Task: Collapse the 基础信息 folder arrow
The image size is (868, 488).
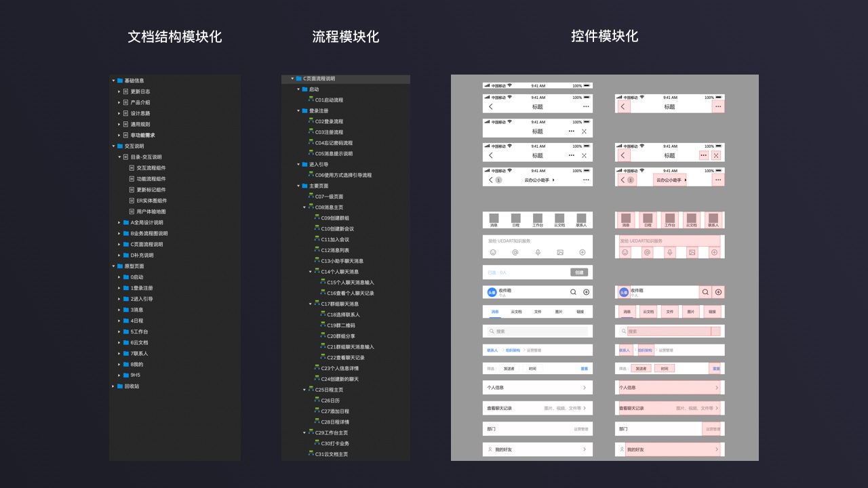Action: (x=113, y=81)
